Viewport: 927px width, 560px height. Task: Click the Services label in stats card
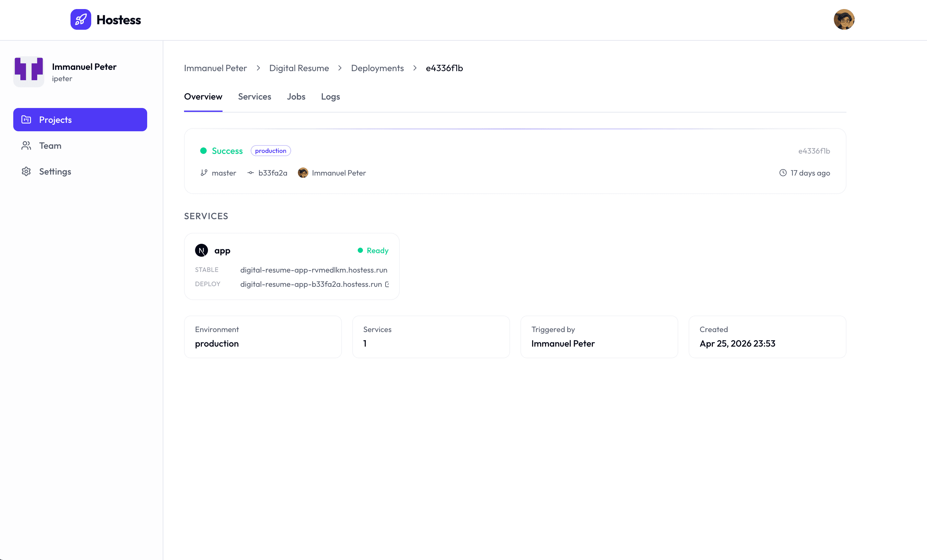click(377, 329)
